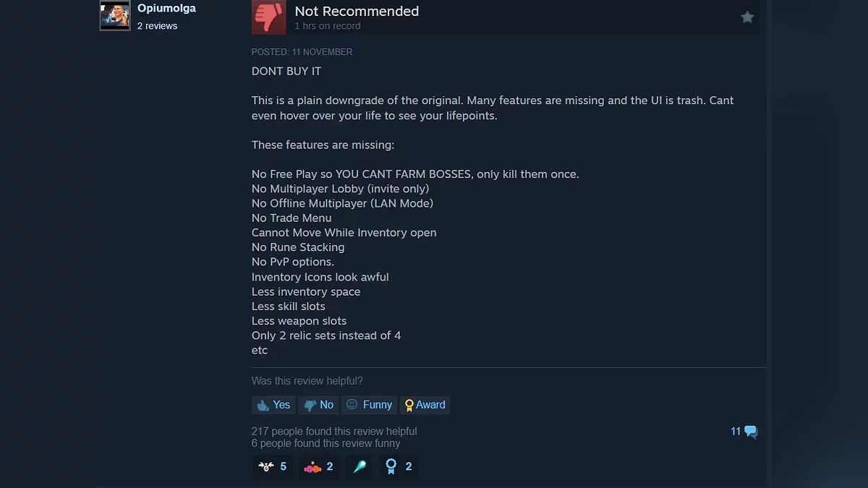Vote No on review helpfulness

[x=318, y=405]
